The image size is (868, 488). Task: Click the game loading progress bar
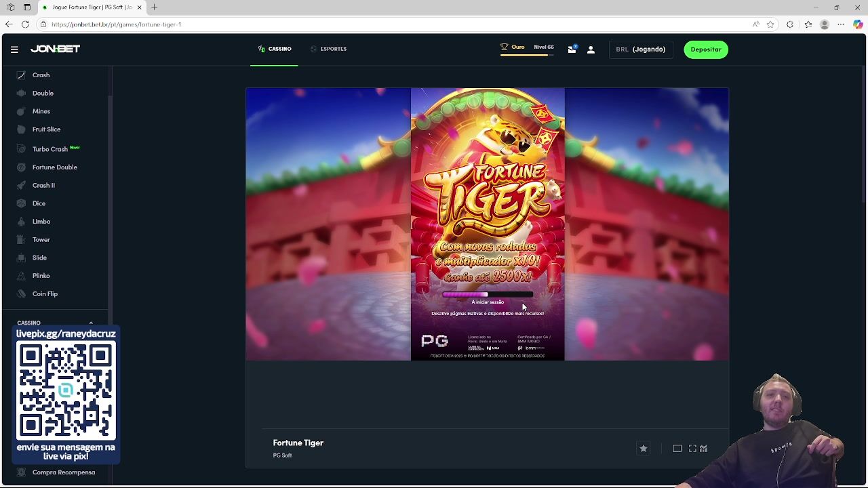(x=488, y=295)
